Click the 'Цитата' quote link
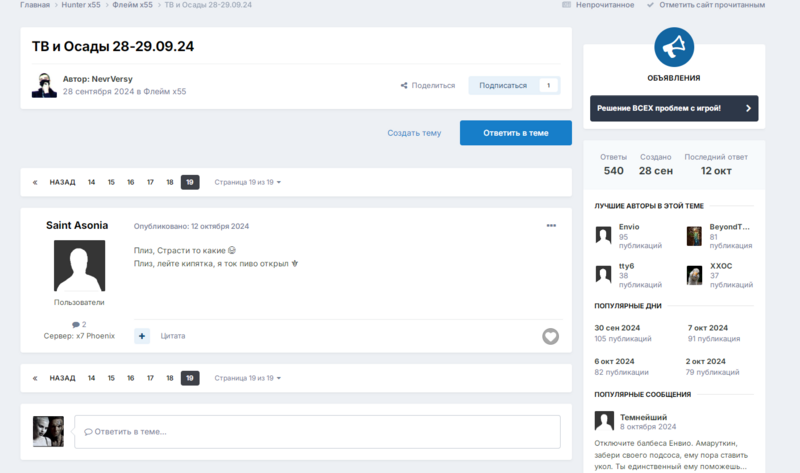800x473 pixels. (173, 336)
